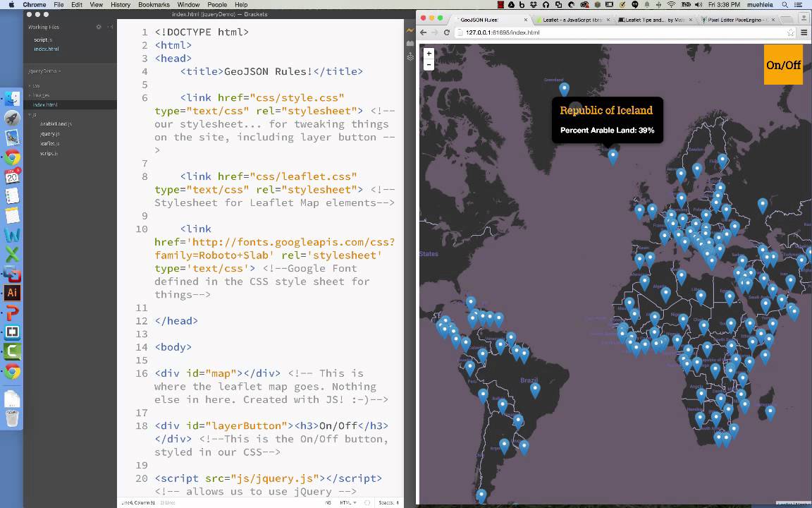
Task: Click the map zoom out minus button
Action: [x=429, y=64]
